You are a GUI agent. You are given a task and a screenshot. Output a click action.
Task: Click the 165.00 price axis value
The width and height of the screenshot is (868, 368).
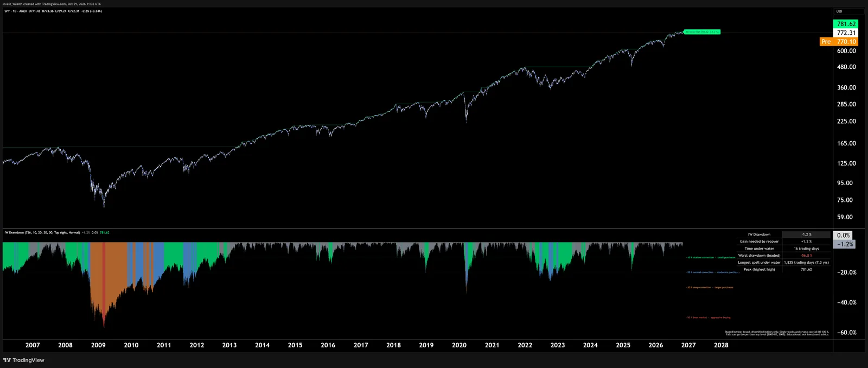(846, 144)
